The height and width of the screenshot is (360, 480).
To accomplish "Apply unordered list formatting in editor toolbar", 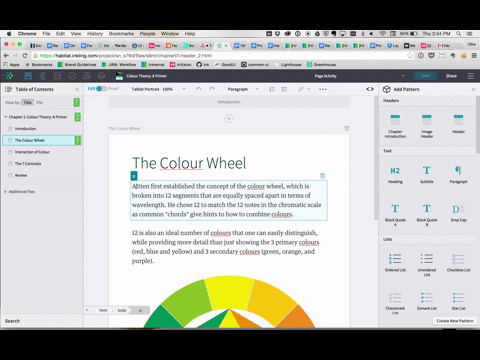I will [284, 89].
